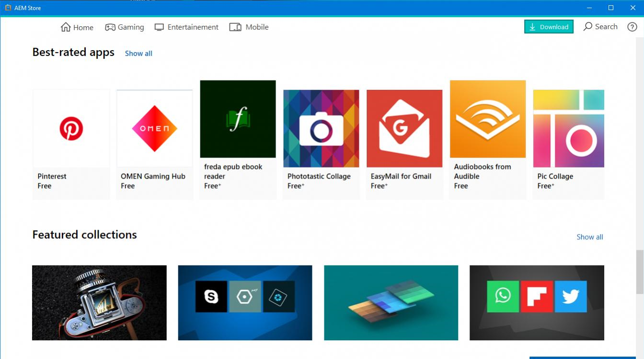Image resolution: width=644 pixels, height=359 pixels.
Task: Click the EasyMail for Gmail title text
Action: [x=401, y=176]
